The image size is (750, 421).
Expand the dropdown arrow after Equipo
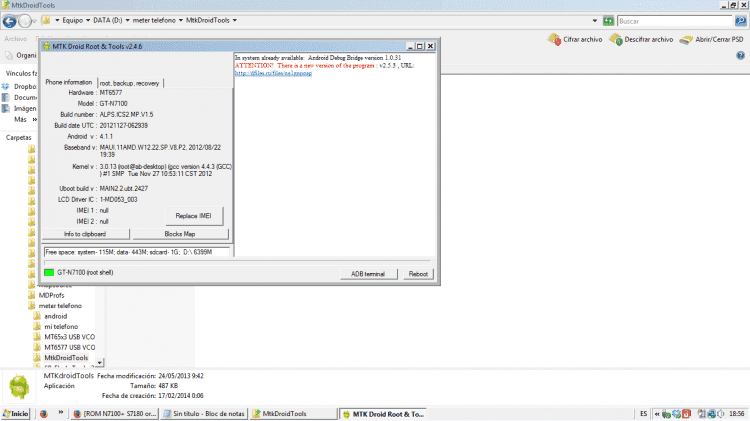click(88, 21)
